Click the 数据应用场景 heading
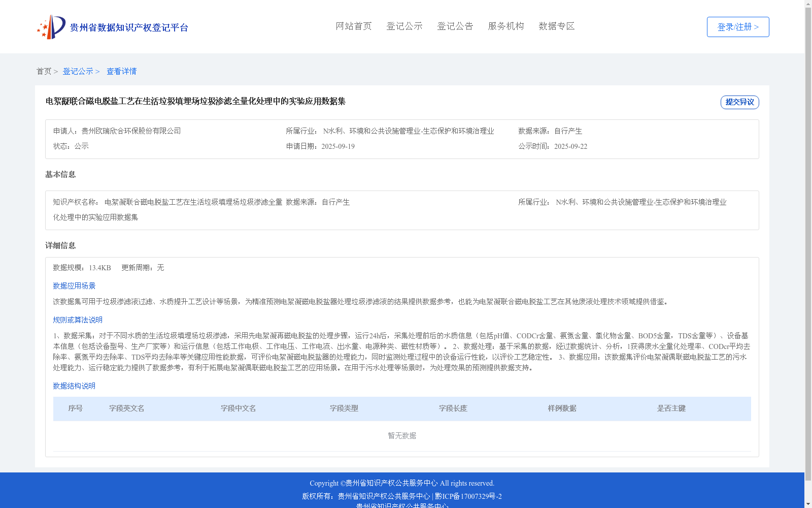The width and height of the screenshot is (812, 508). pos(74,286)
